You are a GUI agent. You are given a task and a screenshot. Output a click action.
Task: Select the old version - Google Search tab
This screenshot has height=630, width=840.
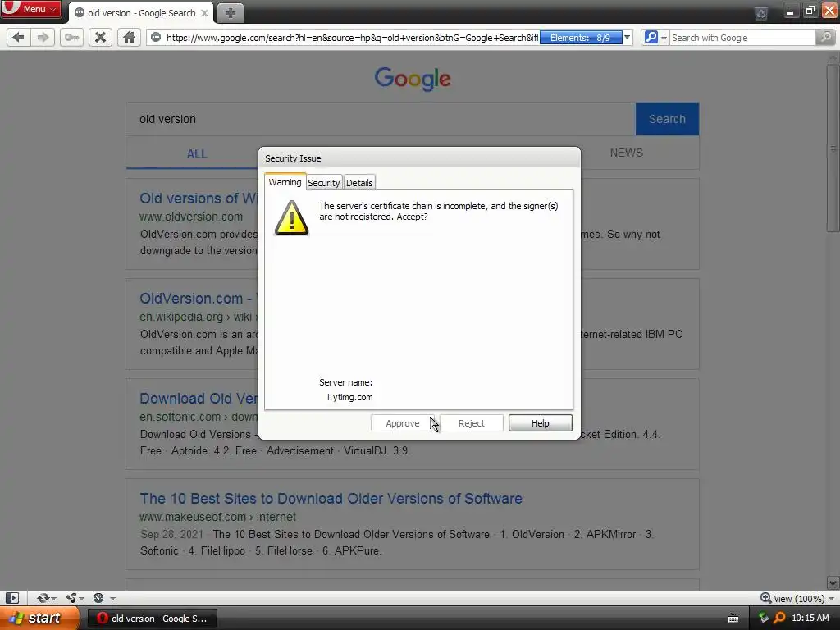coord(141,13)
